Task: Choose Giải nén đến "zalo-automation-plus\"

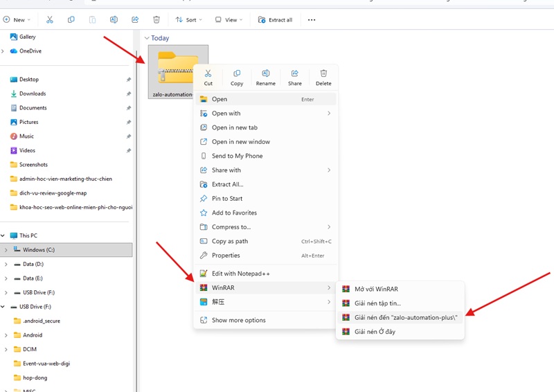Action: point(400,317)
